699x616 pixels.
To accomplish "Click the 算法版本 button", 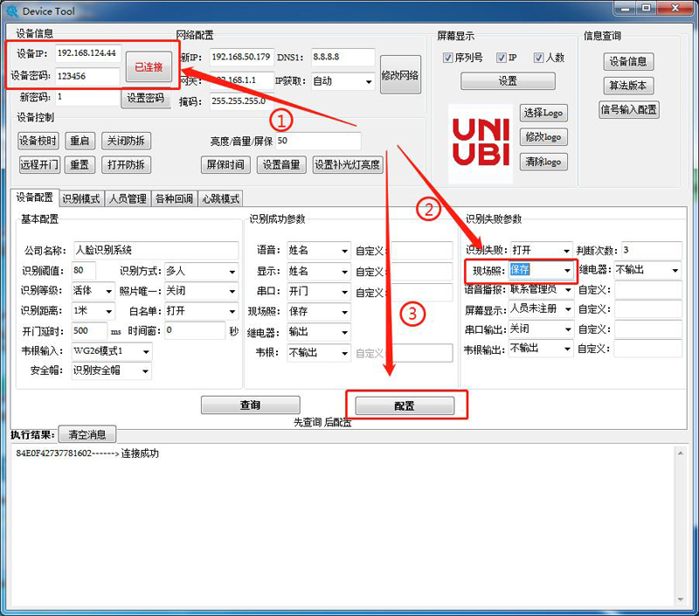I will pyautogui.click(x=628, y=86).
